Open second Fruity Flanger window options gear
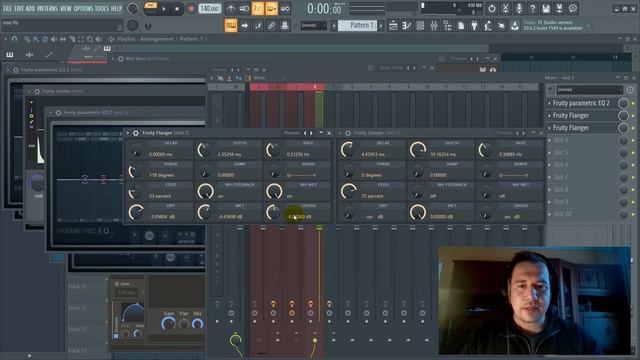Image resolution: width=640 pixels, height=360 pixels. (x=348, y=133)
